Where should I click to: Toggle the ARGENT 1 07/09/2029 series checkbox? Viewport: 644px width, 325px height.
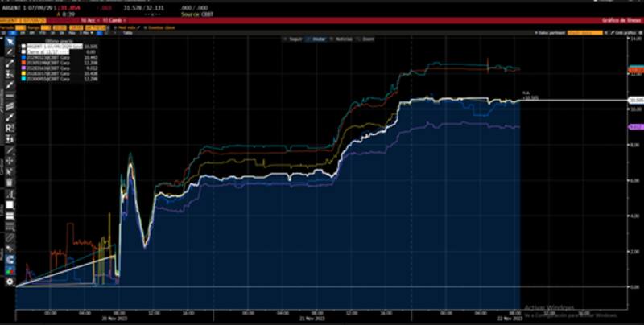point(24,47)
